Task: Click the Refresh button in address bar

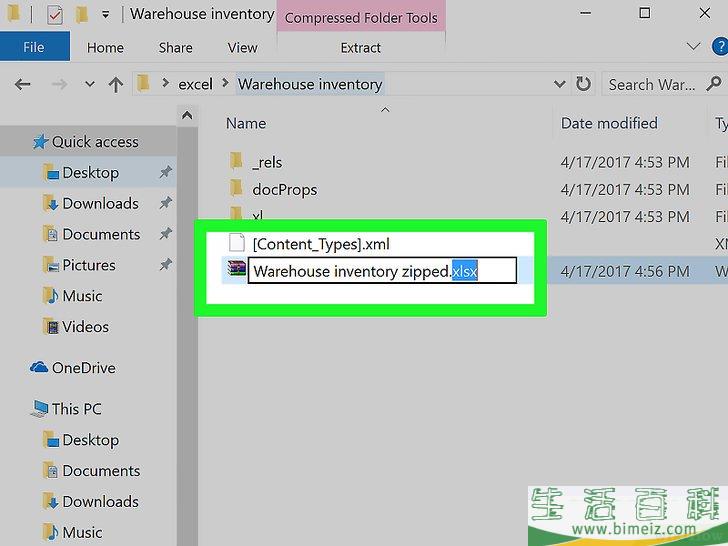Action: coord(583,85)
